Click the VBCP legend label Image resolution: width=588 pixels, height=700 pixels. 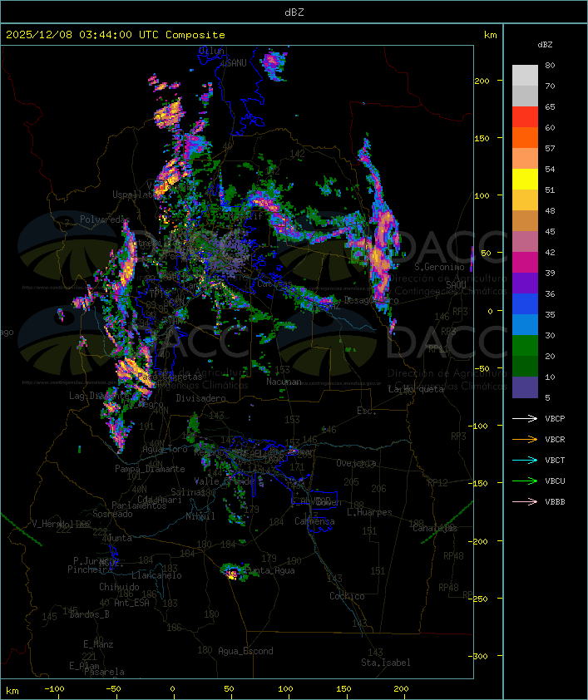pyautogui.click(x=555, y=419)
